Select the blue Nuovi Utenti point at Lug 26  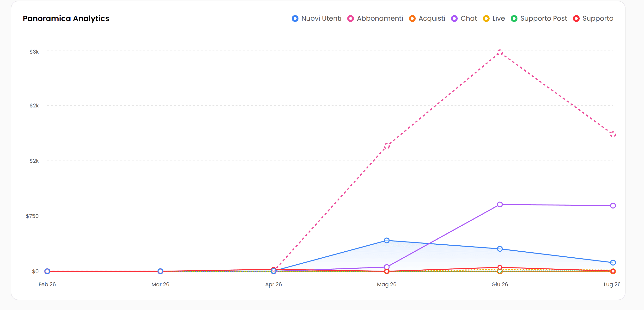(x=613, y=262)
